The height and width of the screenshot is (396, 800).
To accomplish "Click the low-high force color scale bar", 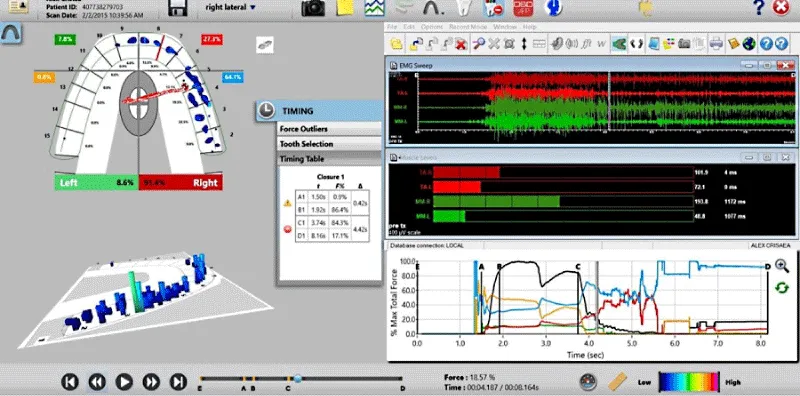I will [x=689, y=381].
